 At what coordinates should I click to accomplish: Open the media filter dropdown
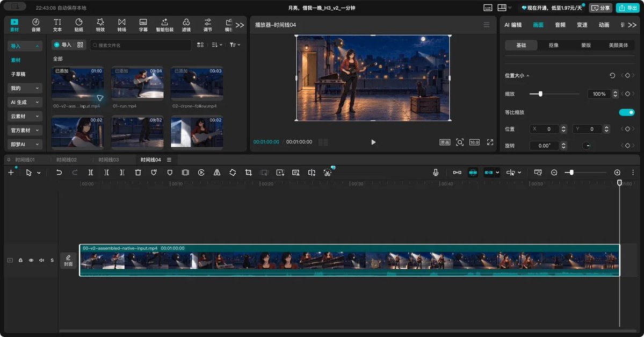[235, 45]
